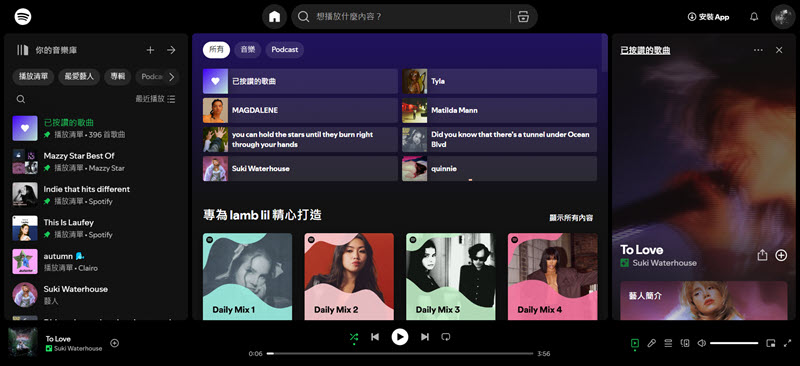Screen dimensions: 800x366
Task: Click 安裝 App button
Action: [x=708, y=17]
